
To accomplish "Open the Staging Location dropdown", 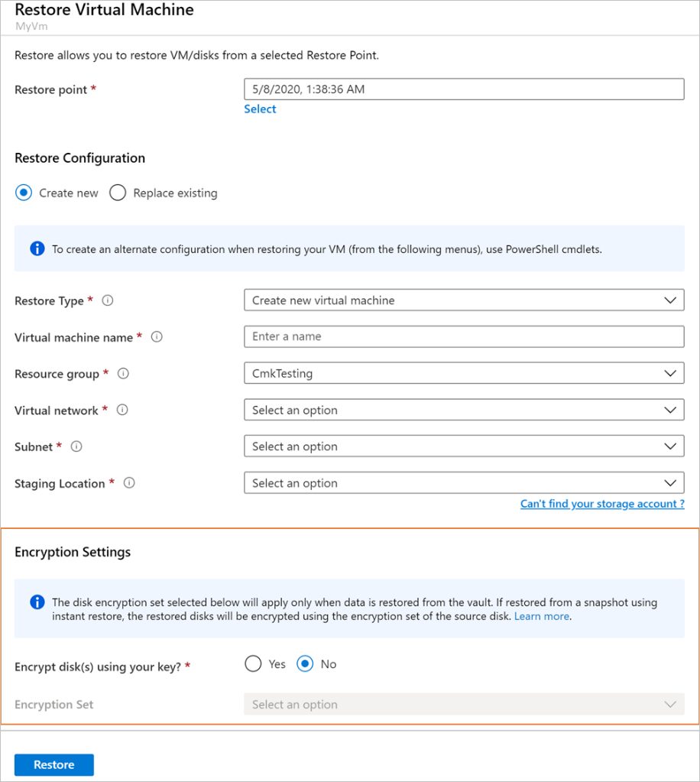I will click(x=463, y=483).
